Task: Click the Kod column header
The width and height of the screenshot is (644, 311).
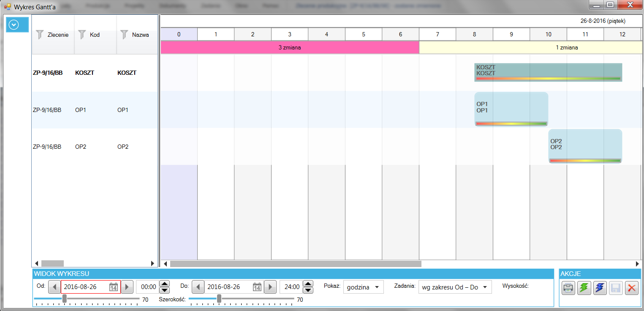Action: (95, 35)
